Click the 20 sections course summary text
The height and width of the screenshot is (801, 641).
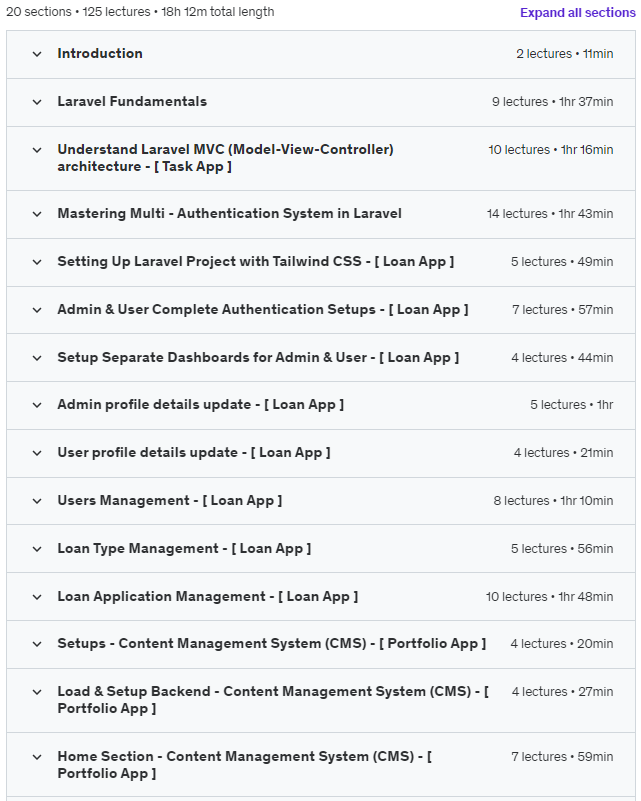click(140, 12)
